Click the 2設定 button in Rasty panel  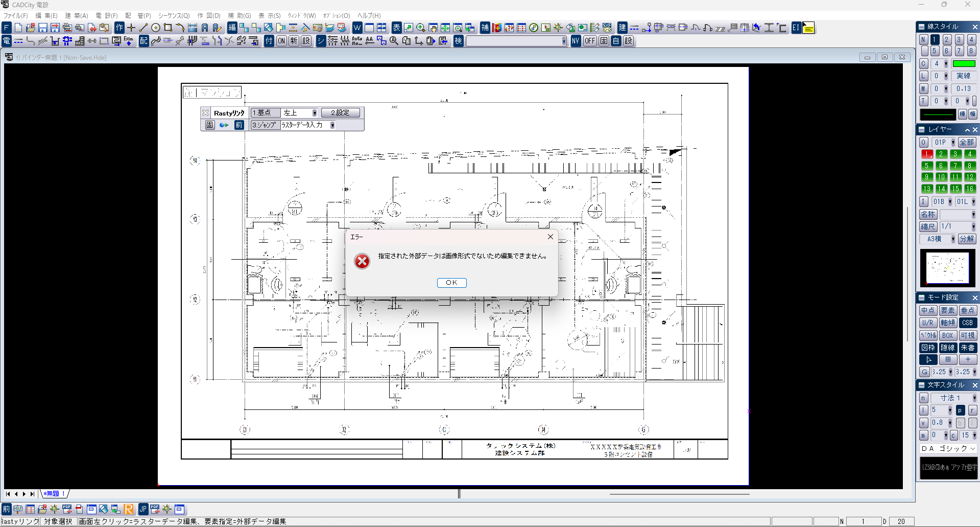[x=340, y=113]
